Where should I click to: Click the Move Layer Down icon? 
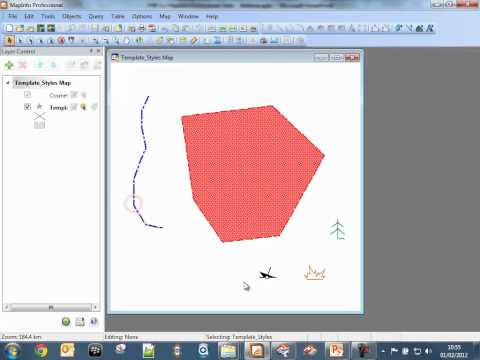tap(53, 65)
